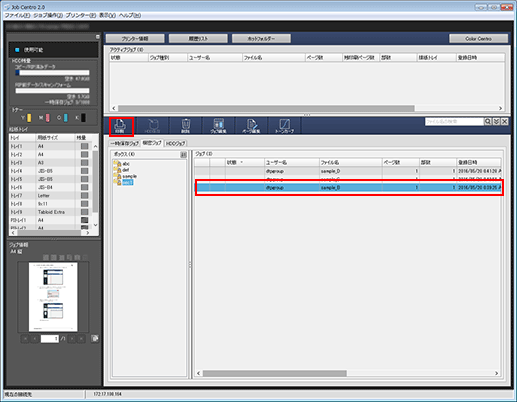517x402 pixels.
Task: Click active jobs list scroll-right arrow
Action: (x=500, y=108)
